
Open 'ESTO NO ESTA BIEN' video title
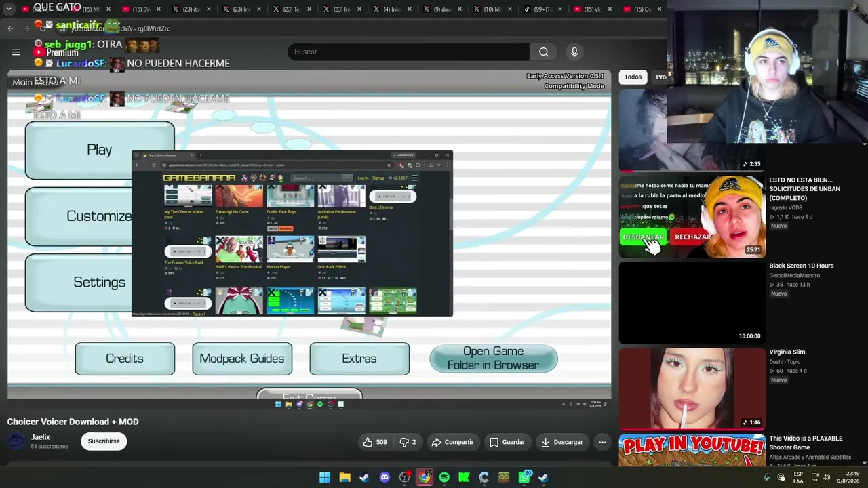click(x=805, y=189)
